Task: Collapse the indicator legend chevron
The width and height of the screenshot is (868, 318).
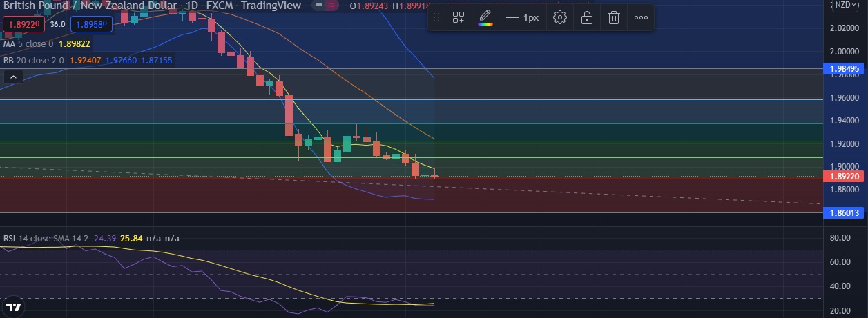Action: (12, 78)
